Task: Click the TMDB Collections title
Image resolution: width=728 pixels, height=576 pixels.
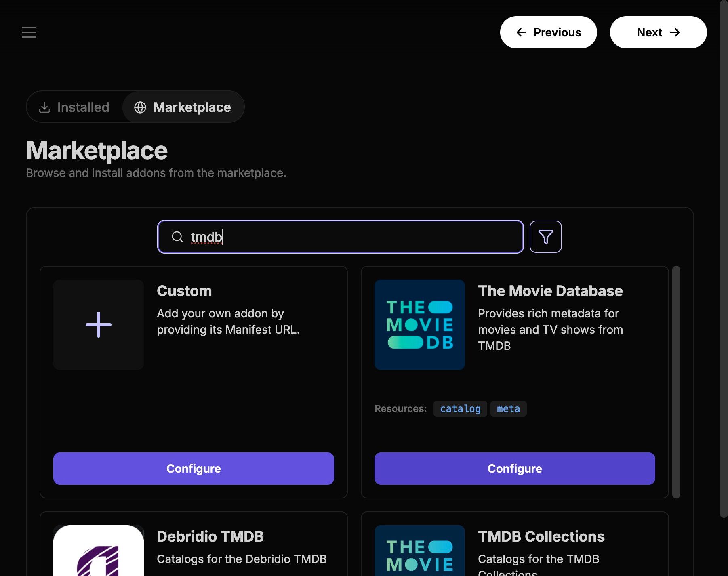Action: 541,536
